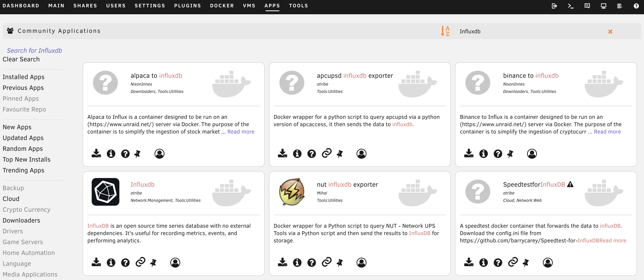
Task: Toggle the A-Z sort order icon
Action: coord(445,31)
